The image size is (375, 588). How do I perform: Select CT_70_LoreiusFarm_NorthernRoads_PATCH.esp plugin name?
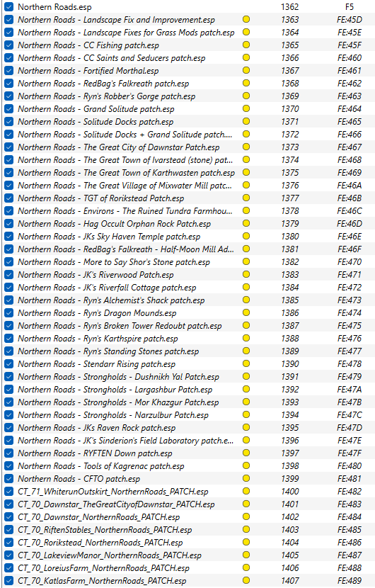click(x=104, y=568)
